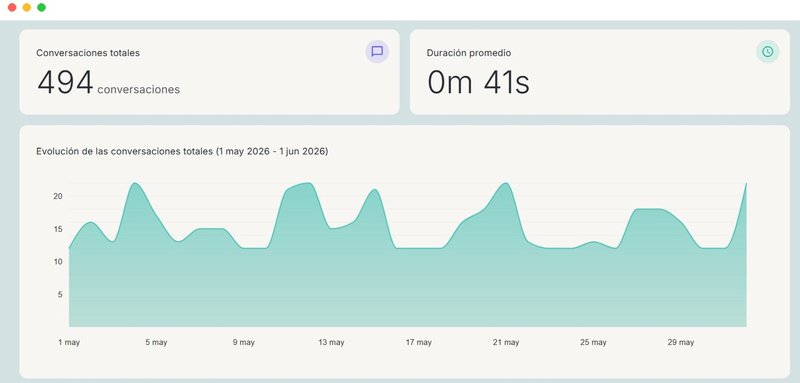800x383 pixels.
Task: Click the '29 may' x-axis label
Action: (x=681, y=342)
